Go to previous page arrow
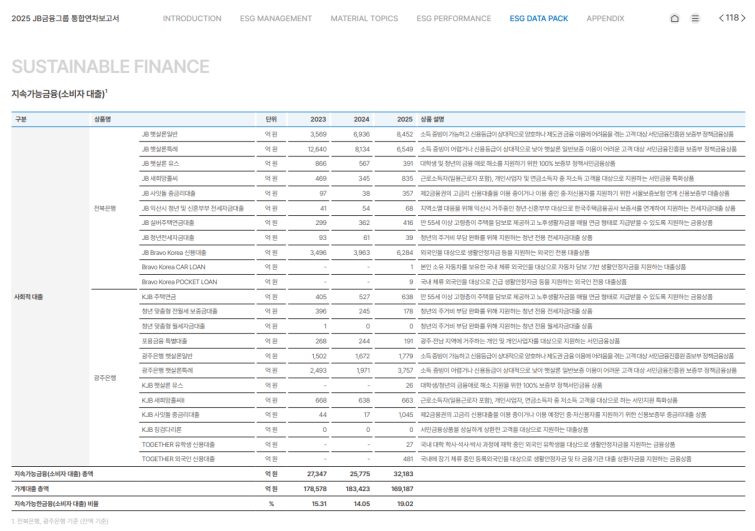 [x=721, y=18]
